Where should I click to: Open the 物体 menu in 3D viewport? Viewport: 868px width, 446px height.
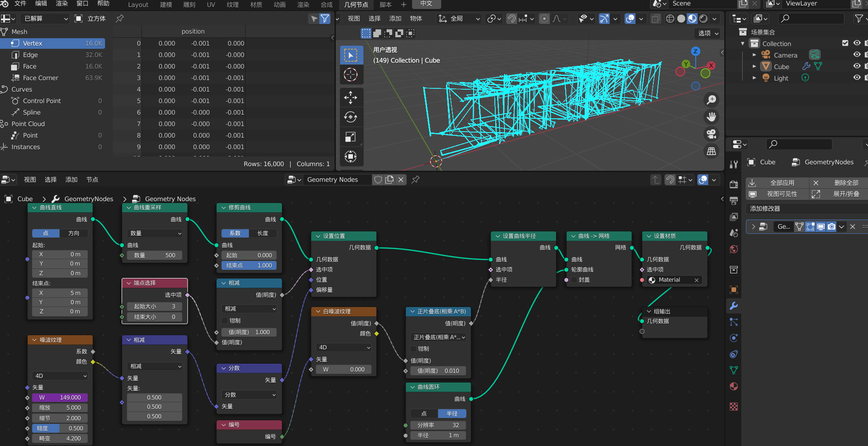click(416, 18)
